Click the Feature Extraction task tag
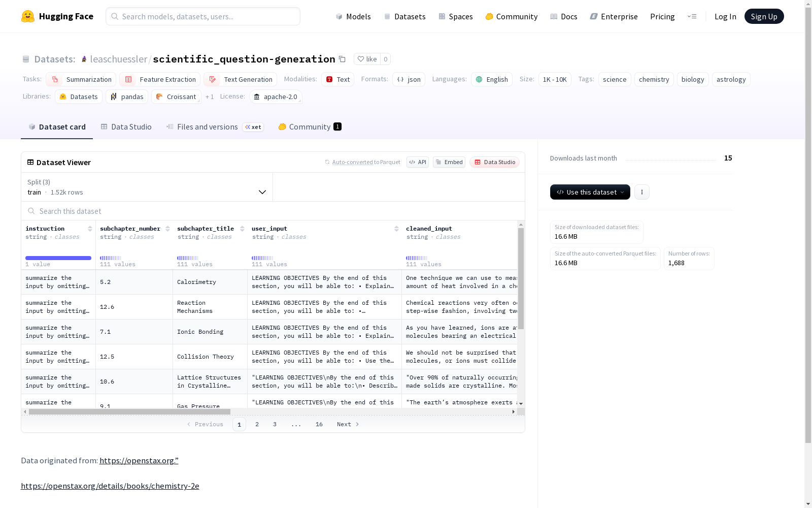This screenshot has height=508, width=812. click(160, 79)
